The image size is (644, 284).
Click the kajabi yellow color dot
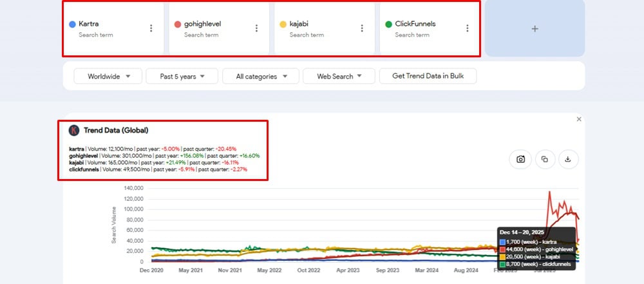(283, 24)
